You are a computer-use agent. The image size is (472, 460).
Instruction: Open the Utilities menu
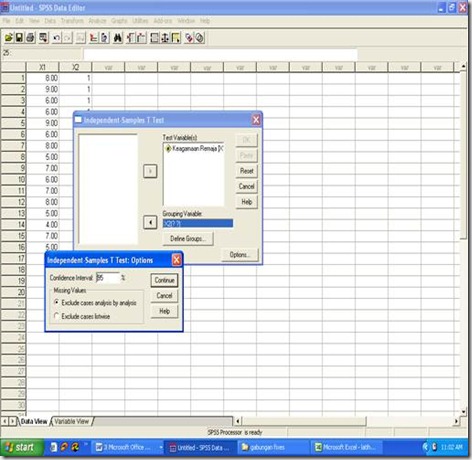(140, 21)
